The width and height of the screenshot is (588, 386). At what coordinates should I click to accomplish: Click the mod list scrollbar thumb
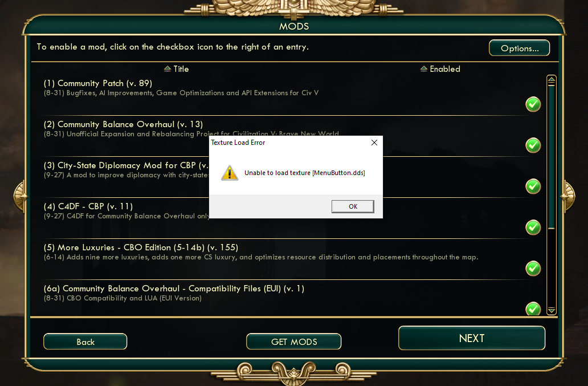[x=552, y=157]
